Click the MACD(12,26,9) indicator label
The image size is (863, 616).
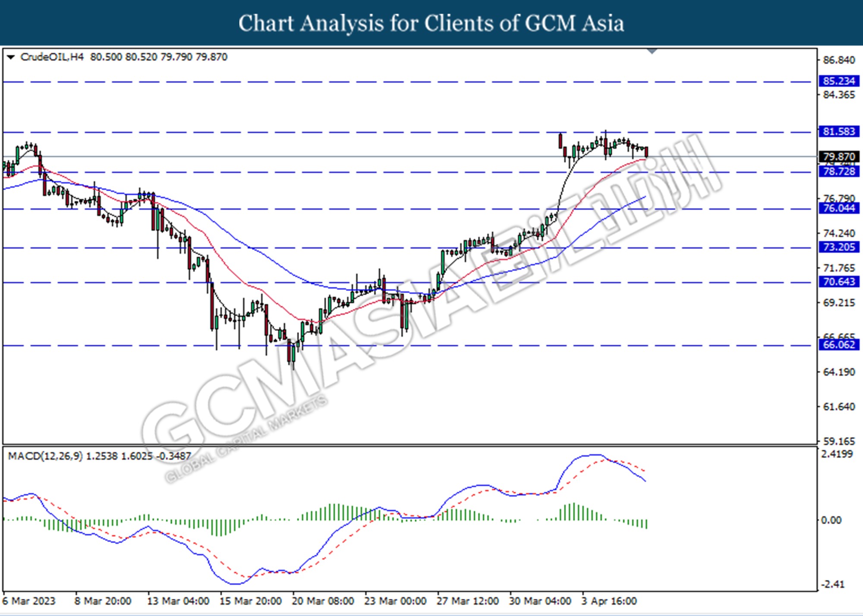click(45, 456)
